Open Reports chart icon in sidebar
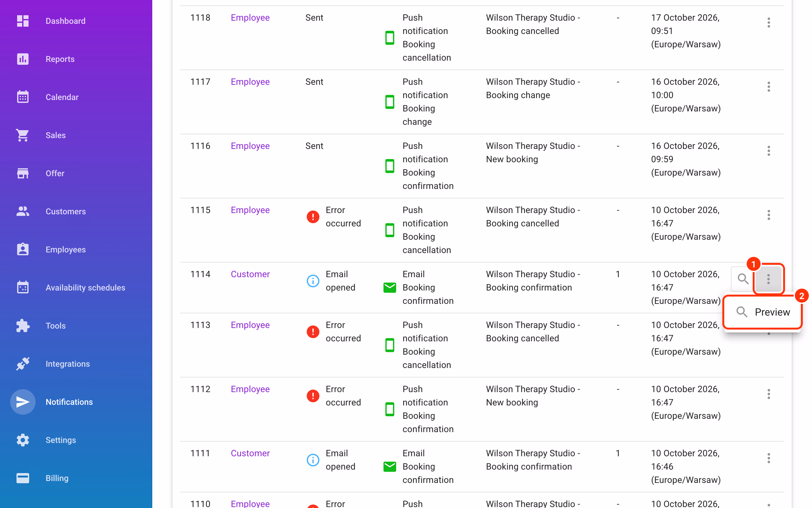This screenshot has width=812, height=508. click(x=23, y=59)
